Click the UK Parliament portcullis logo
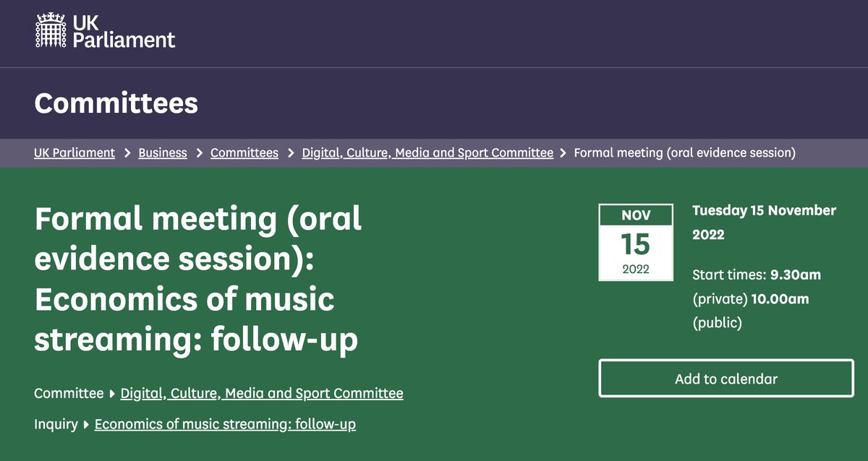868x461 pixels. (52, 30)
